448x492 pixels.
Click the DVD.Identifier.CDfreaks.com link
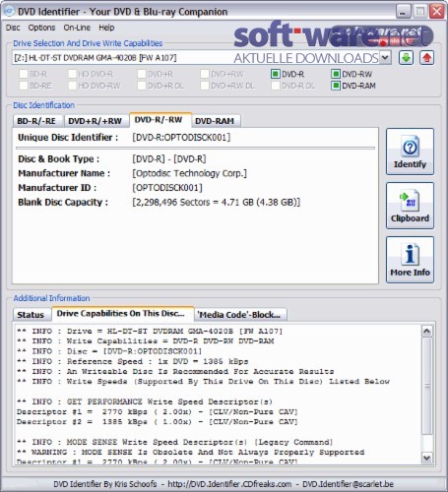coord(229,484)
